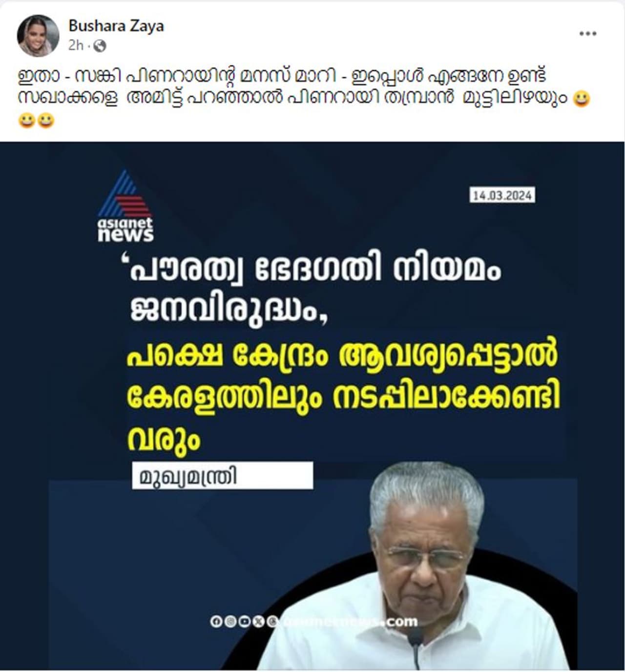Screen dimensions: 625x672
Task: Open the Bushara Zaya profile name link
Action: click(x=116, y=26)
